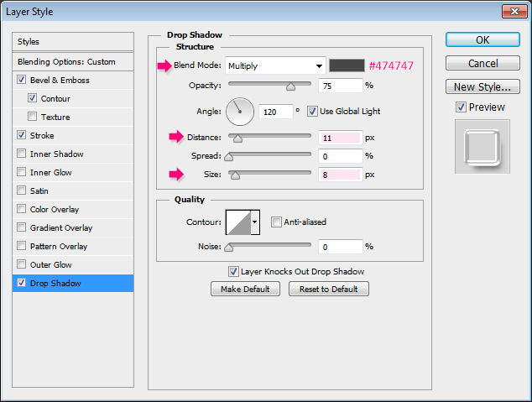The height and width of the screenshot is (402, 532).
Task: Open the Blend Mode Multiply dropdown
Action: pyautogui.click(x=275, y=65)
